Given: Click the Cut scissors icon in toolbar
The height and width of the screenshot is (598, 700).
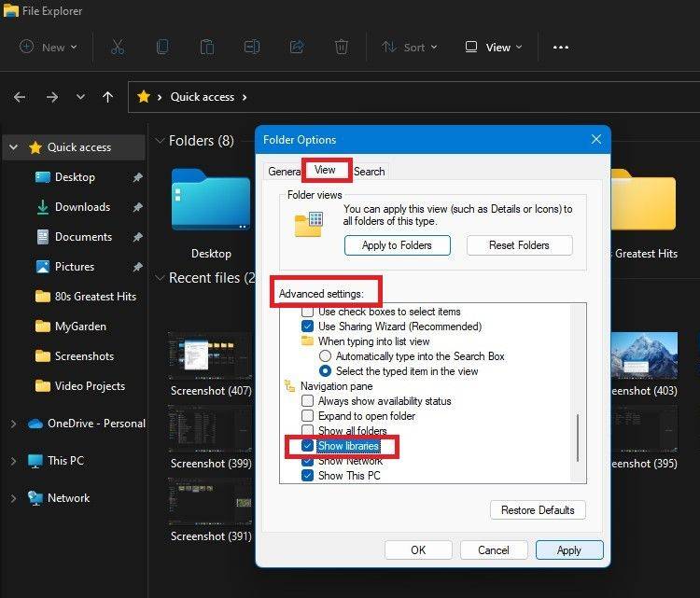Looking at the screenshot, I should 118,47.
